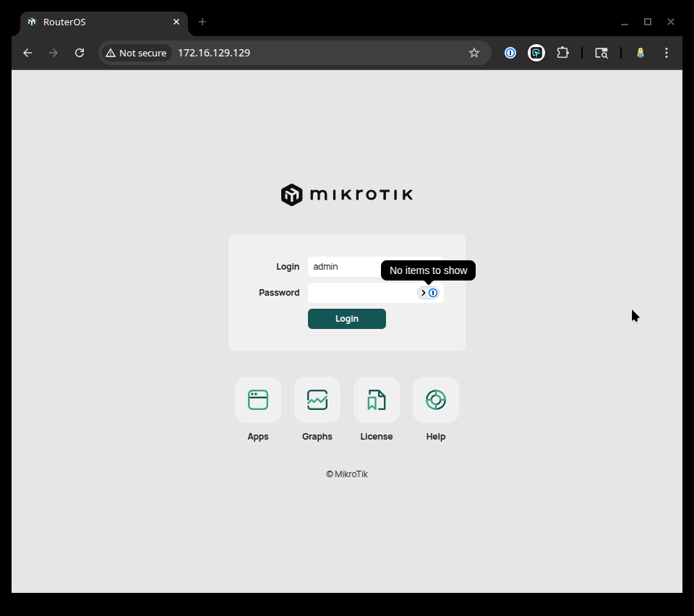
Task: Click the browser forward arrow
Action: (x=53, y=53)
